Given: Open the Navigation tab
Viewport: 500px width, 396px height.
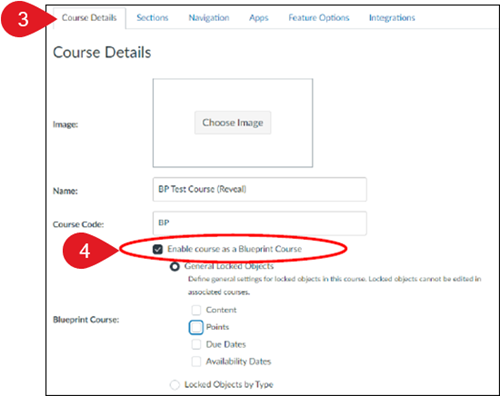Looking at the screenshot, I should click(x=209, y=18).
